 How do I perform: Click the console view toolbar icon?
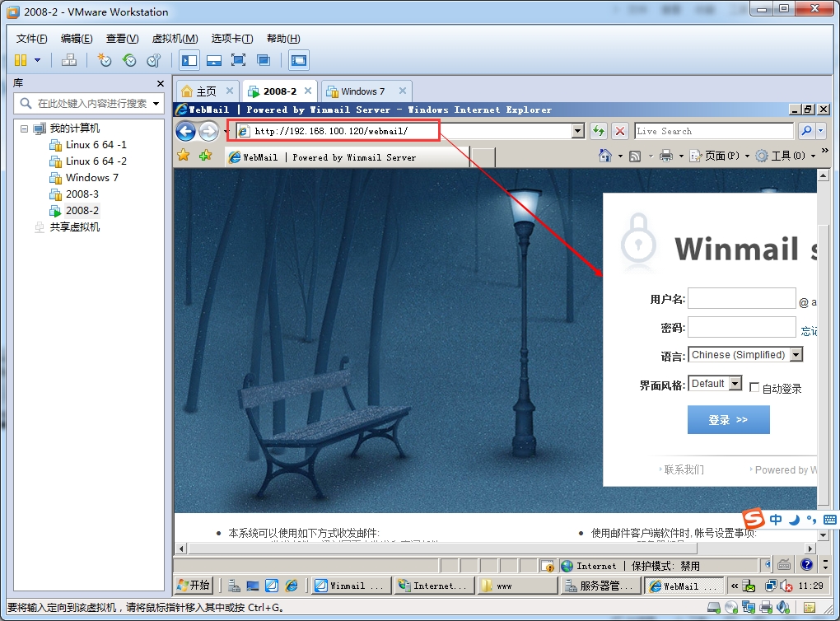click(x=299, y=60)
